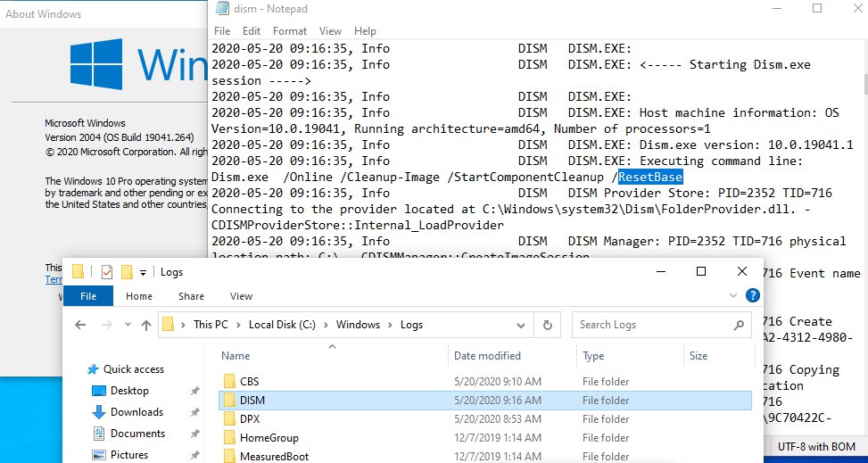Screen dimensions: 868x463
Task: Select Windows in the address breadcrumb
Action: [x=358, y=325]
